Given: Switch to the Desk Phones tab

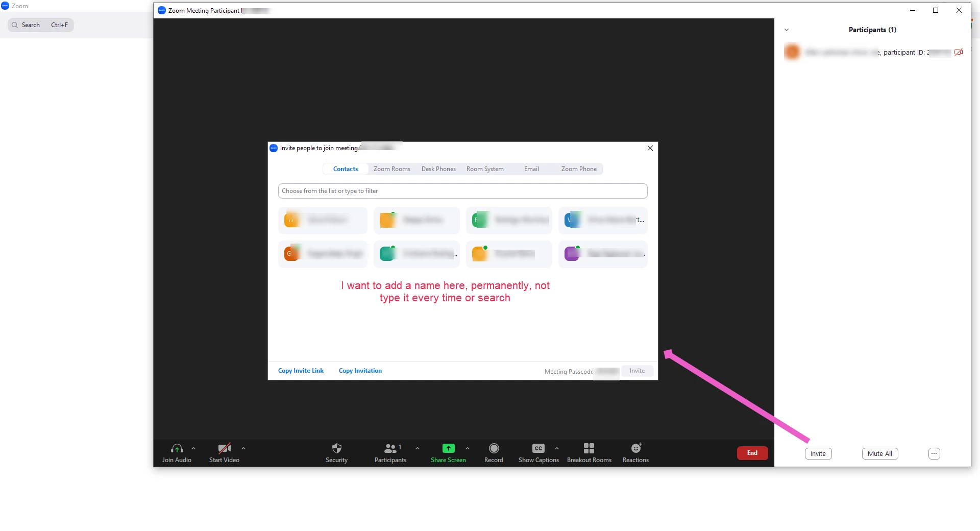Looking at the screenshot, I should (x=438, y=169).
